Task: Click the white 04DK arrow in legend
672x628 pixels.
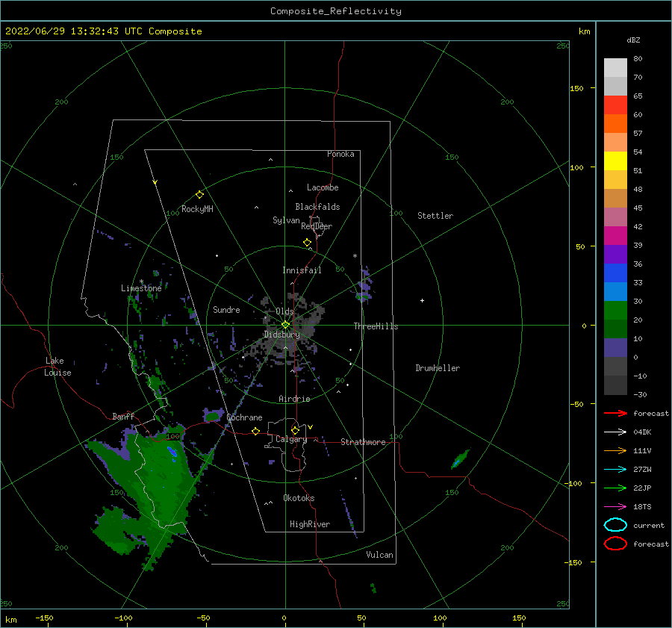Action: 615,432
